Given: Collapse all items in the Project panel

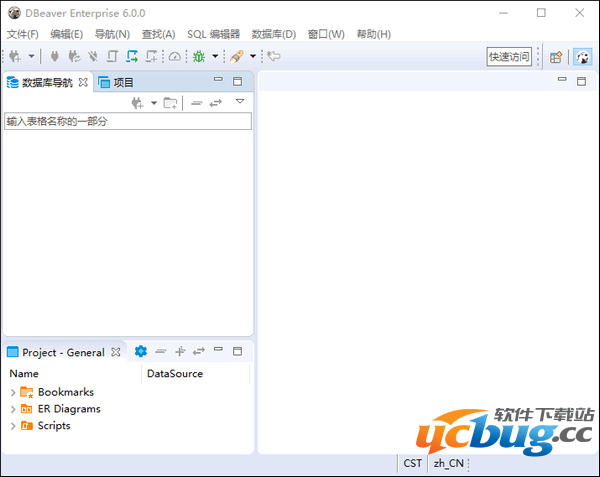Looking at the screenshot, I should point(161,351).
